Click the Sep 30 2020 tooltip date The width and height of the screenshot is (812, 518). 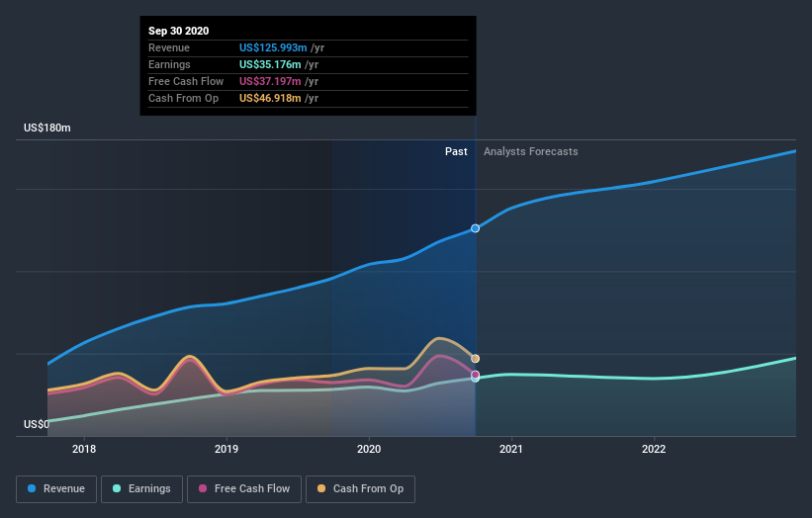pyautogui.click(x=179, y=31)
